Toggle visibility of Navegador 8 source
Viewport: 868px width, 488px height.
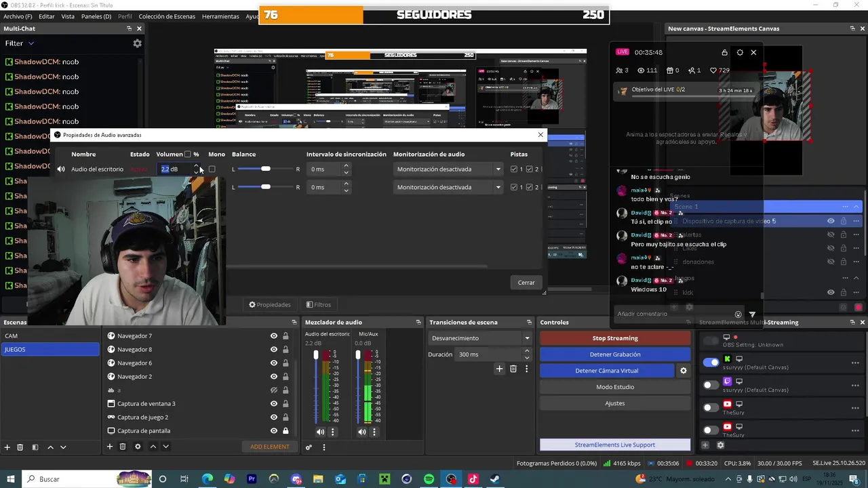(x=274, y=350)
